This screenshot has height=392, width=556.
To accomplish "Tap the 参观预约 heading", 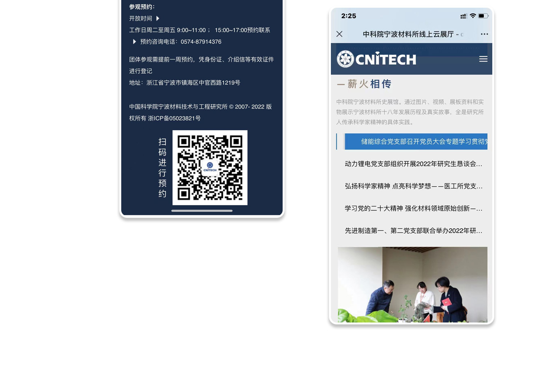I will [x=142, y=7].
